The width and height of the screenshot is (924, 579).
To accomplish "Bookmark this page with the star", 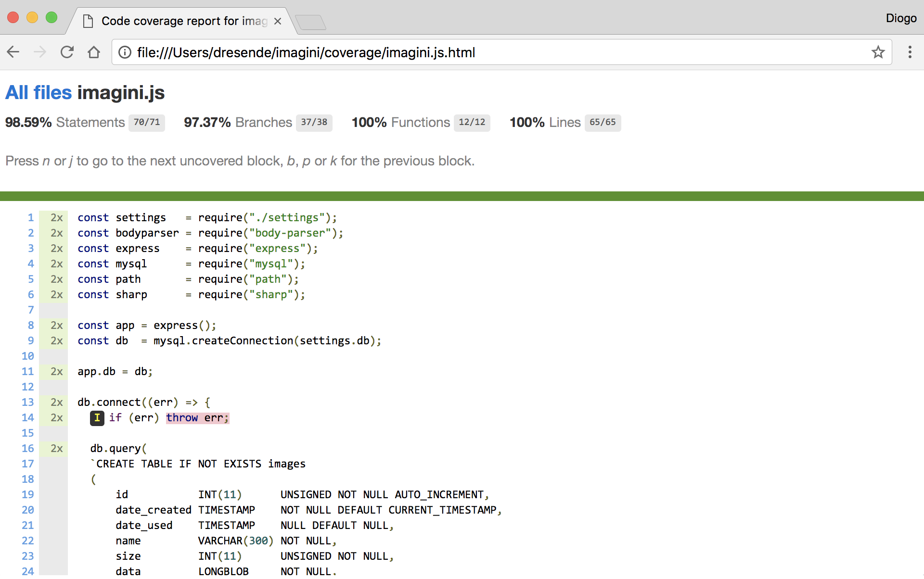I will pyautogui.click(x=878, y=52).
